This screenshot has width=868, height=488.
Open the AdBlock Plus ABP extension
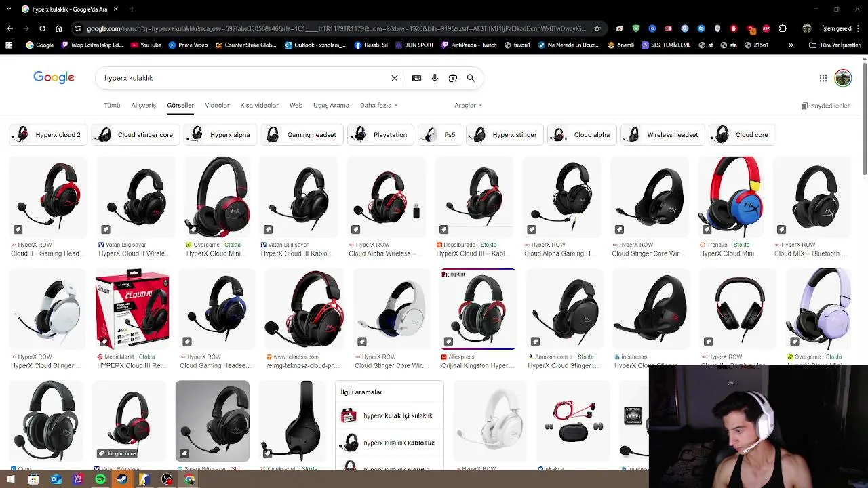click(766, 28)
